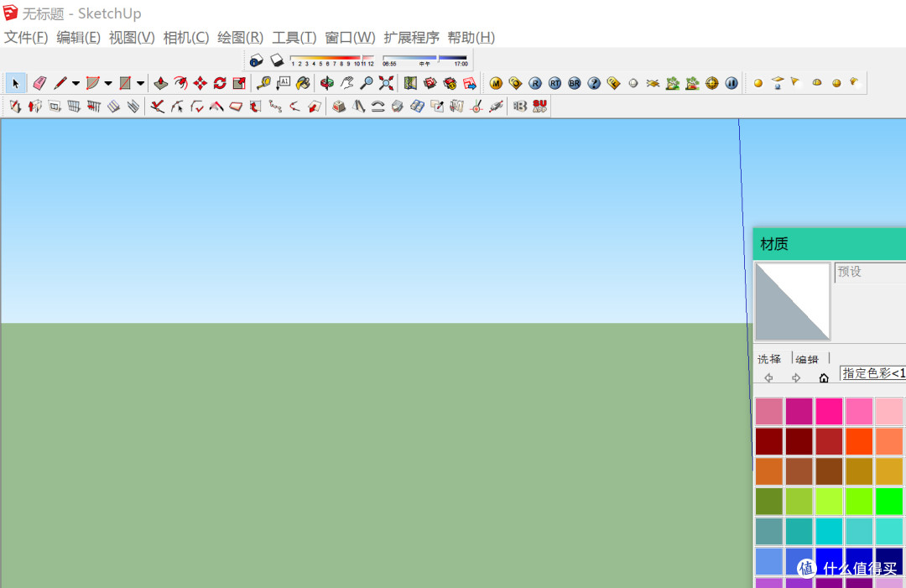Click the blue R render button
This screenshot has width=906, height=588.
[535, 83]
